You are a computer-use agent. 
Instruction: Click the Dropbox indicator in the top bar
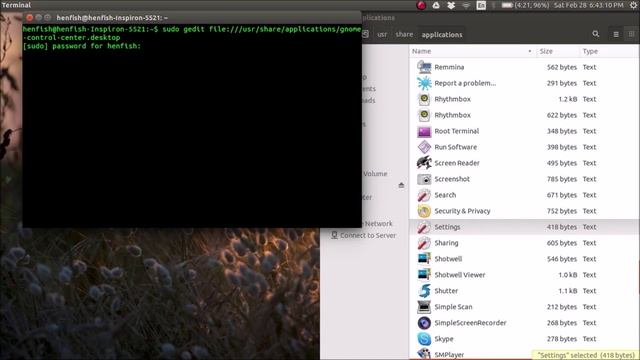pos(451,5)
